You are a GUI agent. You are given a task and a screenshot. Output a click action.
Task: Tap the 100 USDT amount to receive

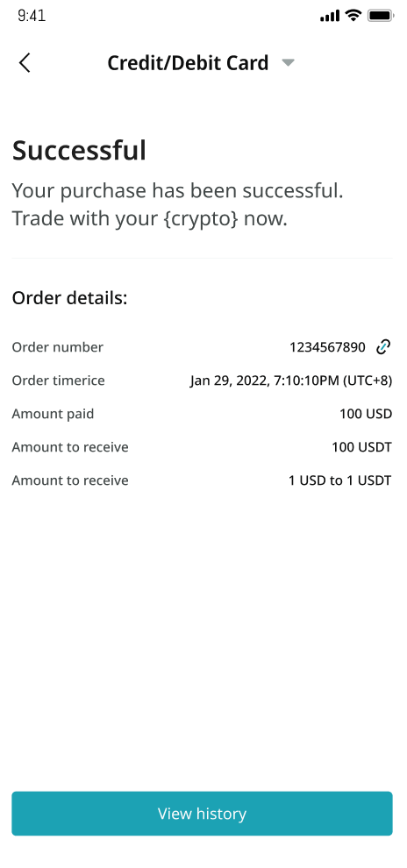(361, 447)
